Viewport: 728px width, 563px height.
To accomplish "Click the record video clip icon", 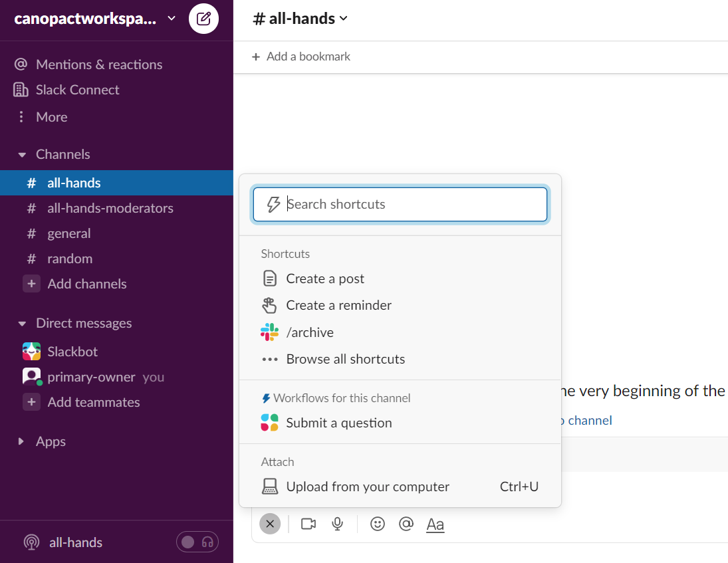I will (308, 524).
